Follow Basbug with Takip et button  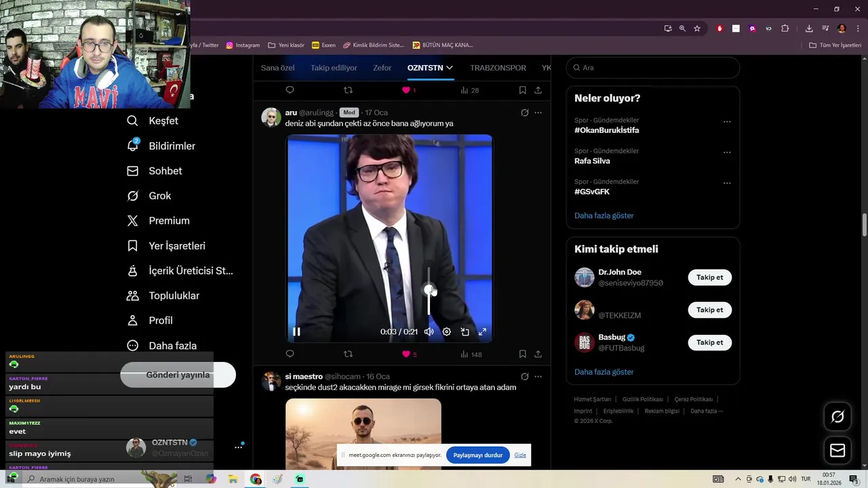click(x=710, y=342)
